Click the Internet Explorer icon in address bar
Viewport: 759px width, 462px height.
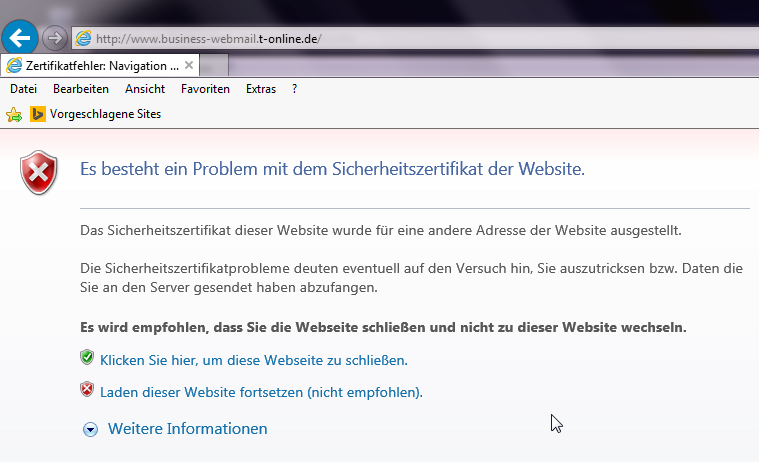[x=83, y=38]
